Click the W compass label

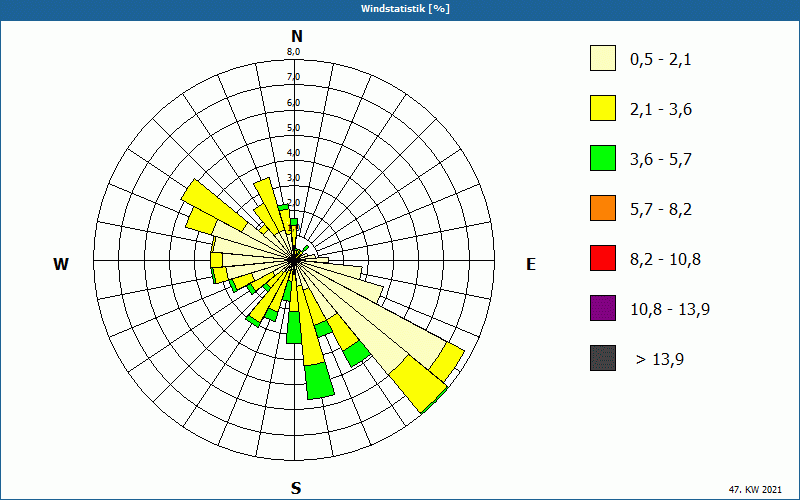pyautogui.click(x=61, y=264)
